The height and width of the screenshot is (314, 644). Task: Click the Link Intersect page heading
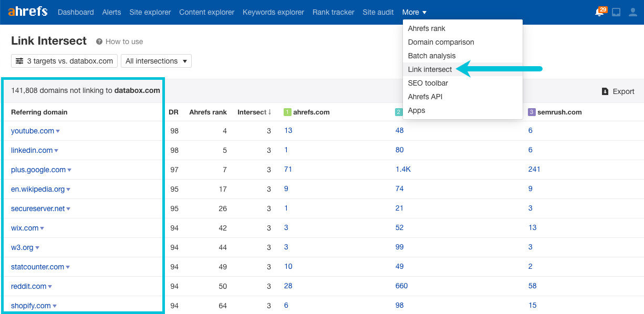click(x=49, y=41)
